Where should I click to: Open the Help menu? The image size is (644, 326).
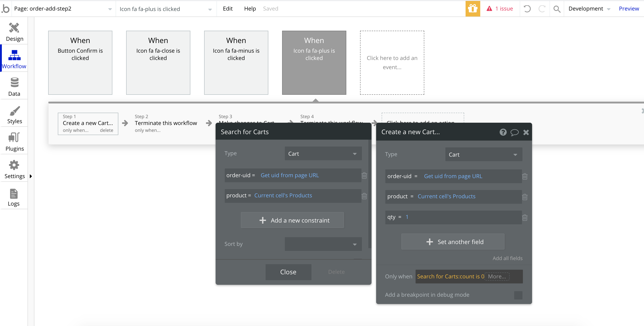[250, 9]
